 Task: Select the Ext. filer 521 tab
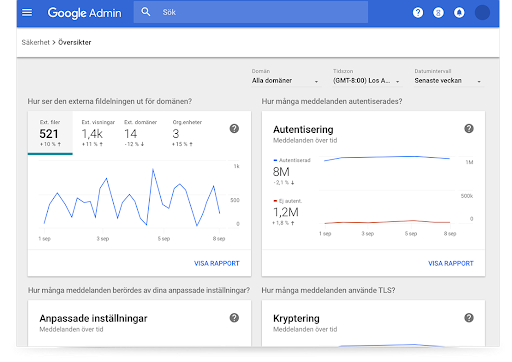[50, 133]
